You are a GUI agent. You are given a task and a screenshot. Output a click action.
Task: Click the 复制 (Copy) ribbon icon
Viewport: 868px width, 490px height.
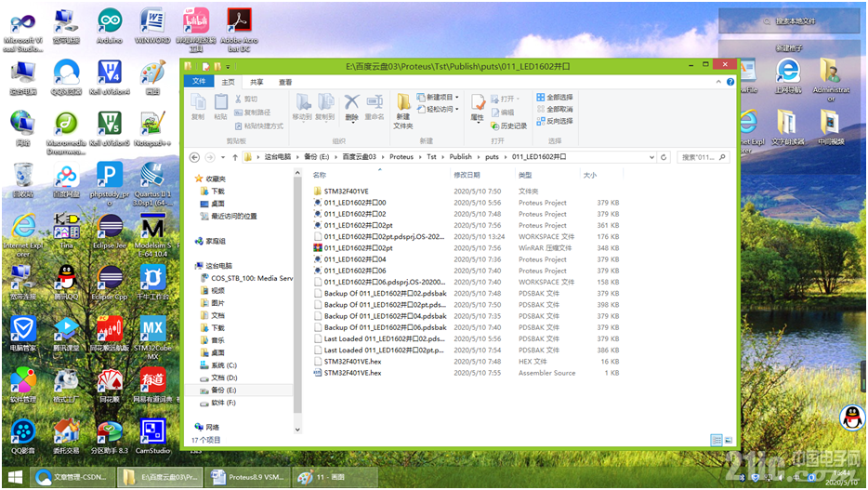click(x=198, y=107)
